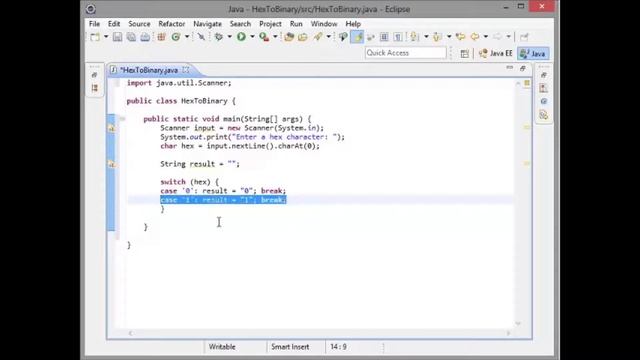Maximize the editor area
Image resolution: width=640 pixels, height=360 pixels.
click(523, 68)
